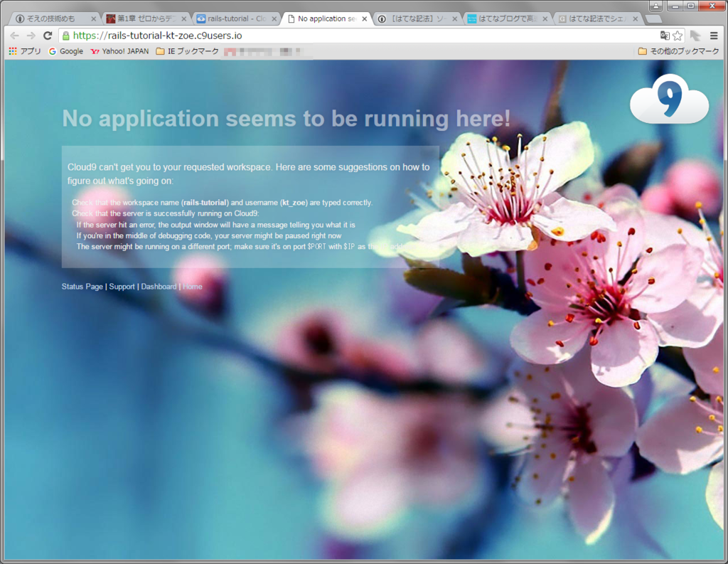
Task: Open the アプリ apps shortcut
Action: (x=25, y=51)
